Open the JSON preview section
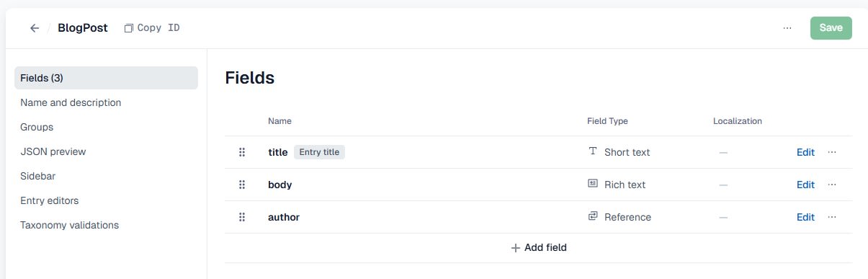Screen dimensions: 868x279 (x=53, y=151)
